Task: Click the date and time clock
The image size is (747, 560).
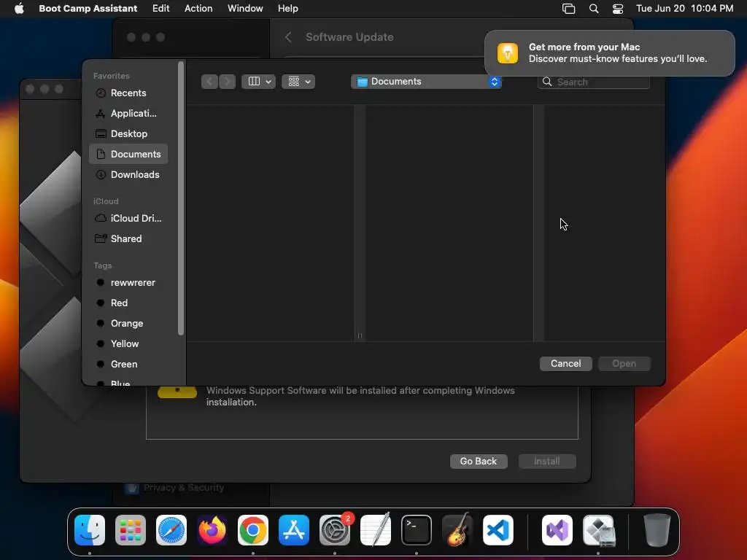Action: [684, 8]
